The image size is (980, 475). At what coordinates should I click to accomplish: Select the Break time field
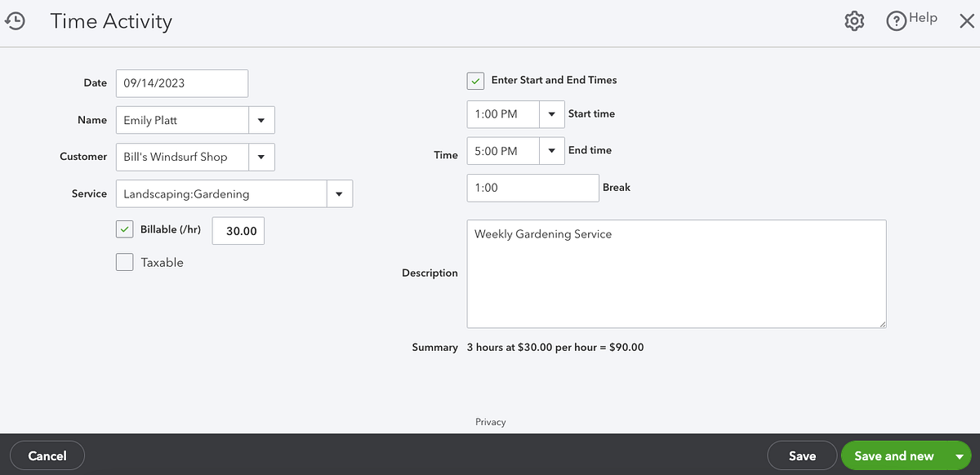tap(532, 187)
